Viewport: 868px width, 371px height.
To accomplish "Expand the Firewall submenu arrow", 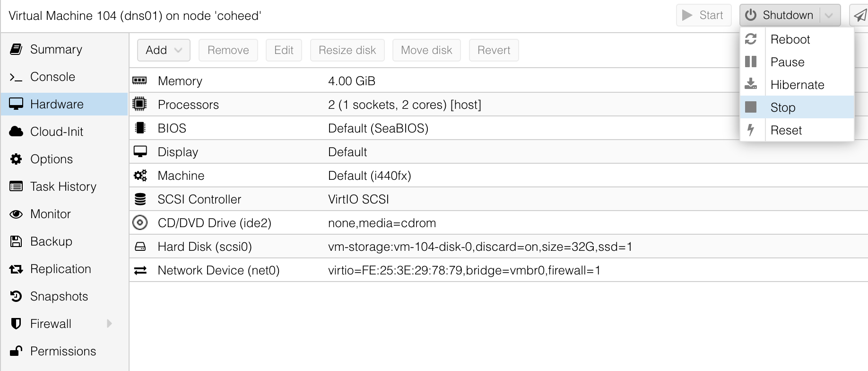I will pos(110,324).
